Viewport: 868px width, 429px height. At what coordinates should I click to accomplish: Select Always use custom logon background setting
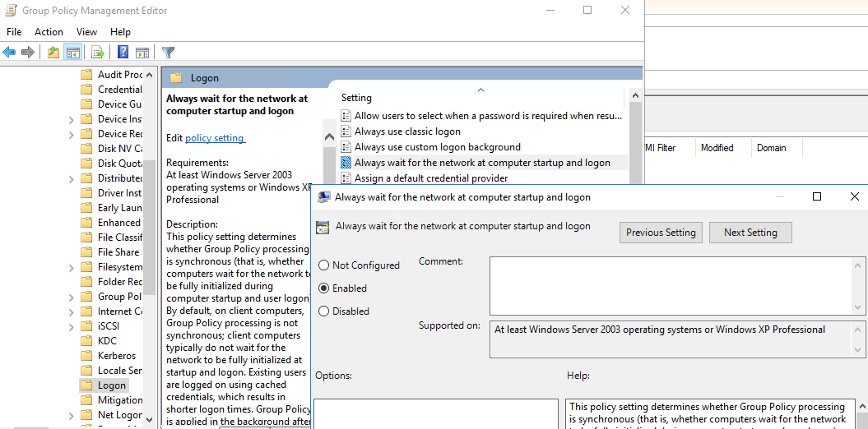[x=438, y=147]
